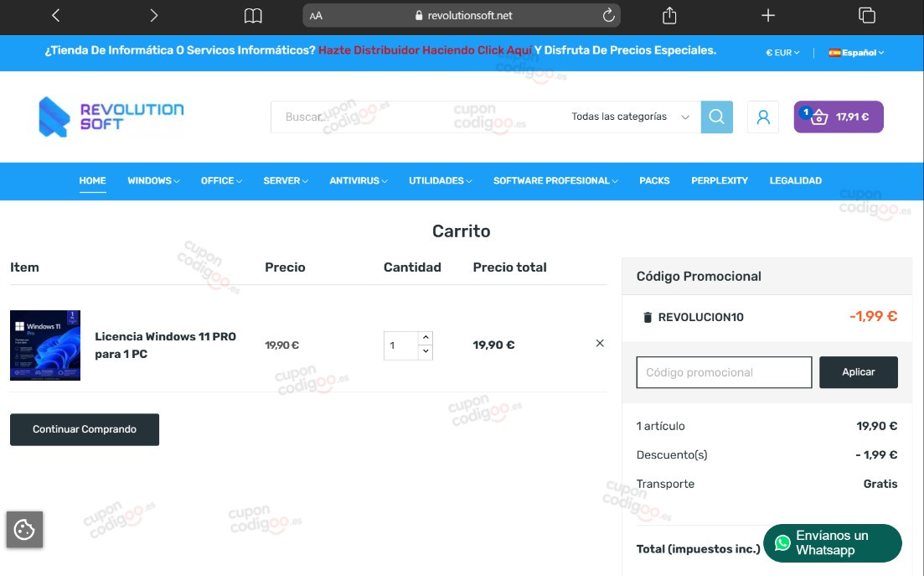Open a new tab with the plus icon
This screenshot has width=924, height=576.
pyautogui.click(x=768, y=15)
